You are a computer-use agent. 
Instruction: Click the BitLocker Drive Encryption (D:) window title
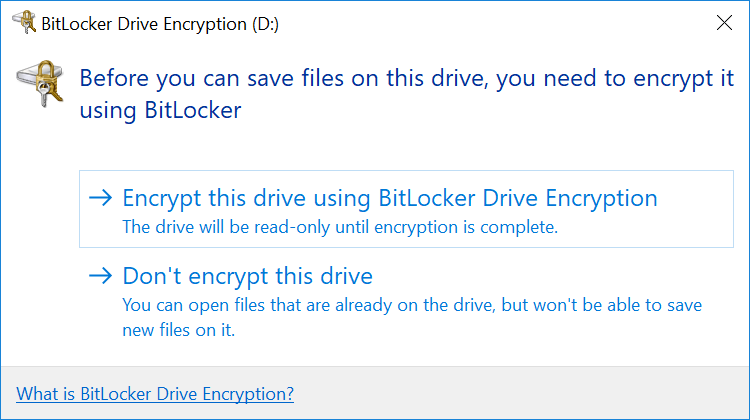pos(160,24)
